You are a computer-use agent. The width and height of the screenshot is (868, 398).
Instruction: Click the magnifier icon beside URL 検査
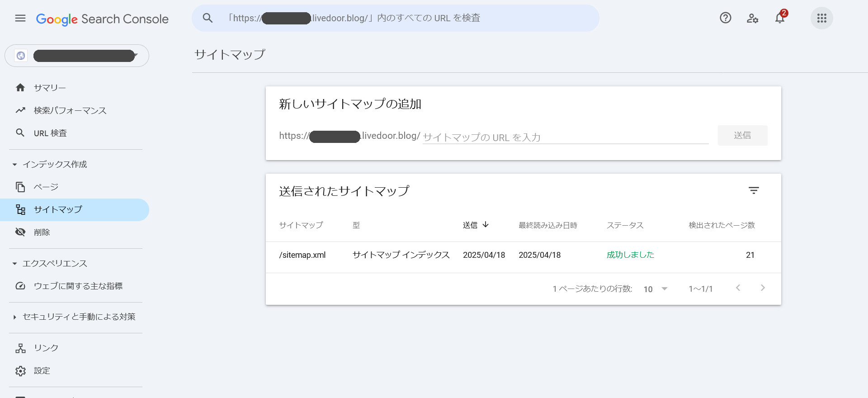[x=20, y=133]
